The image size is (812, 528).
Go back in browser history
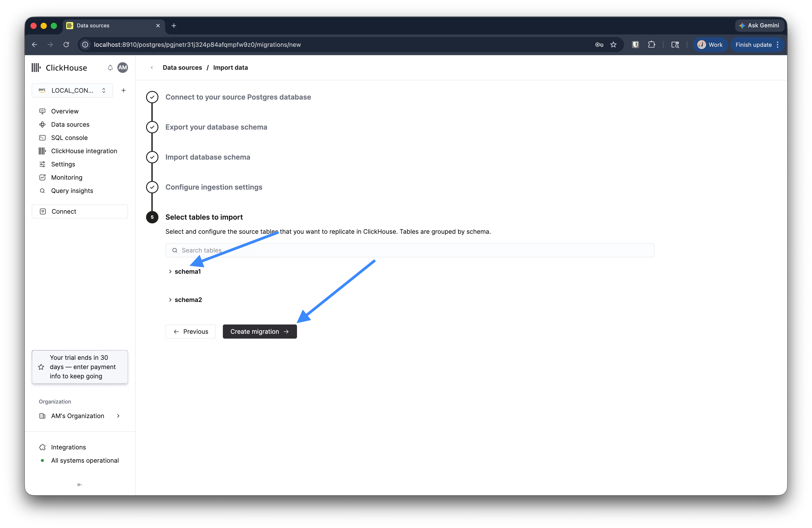[34, 45]
